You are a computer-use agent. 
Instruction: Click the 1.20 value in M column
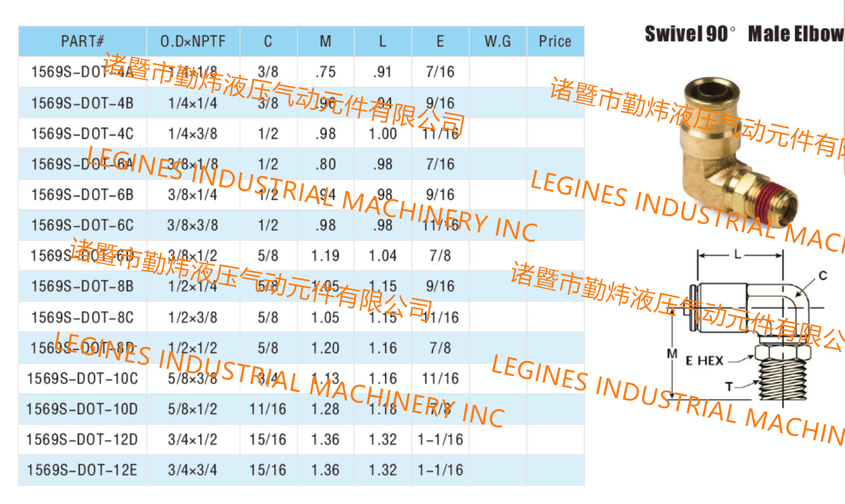tap(325, 348)
